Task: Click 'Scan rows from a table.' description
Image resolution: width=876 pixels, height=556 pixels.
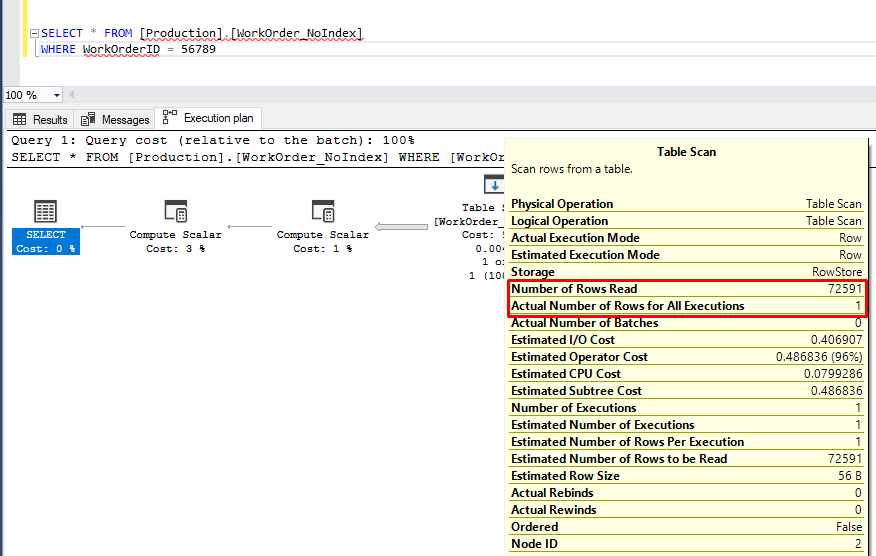Action: 572,169
